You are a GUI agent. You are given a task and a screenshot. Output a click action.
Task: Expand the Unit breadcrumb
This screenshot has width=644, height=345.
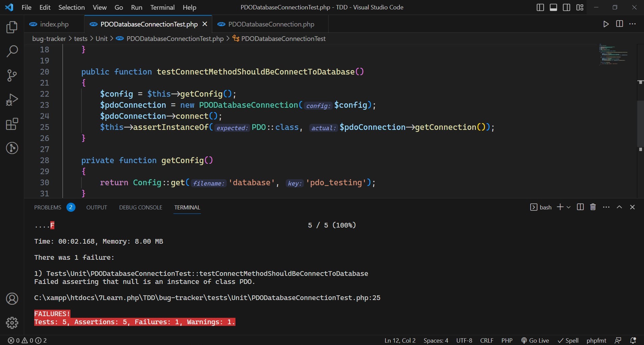(x=101, y=39)
